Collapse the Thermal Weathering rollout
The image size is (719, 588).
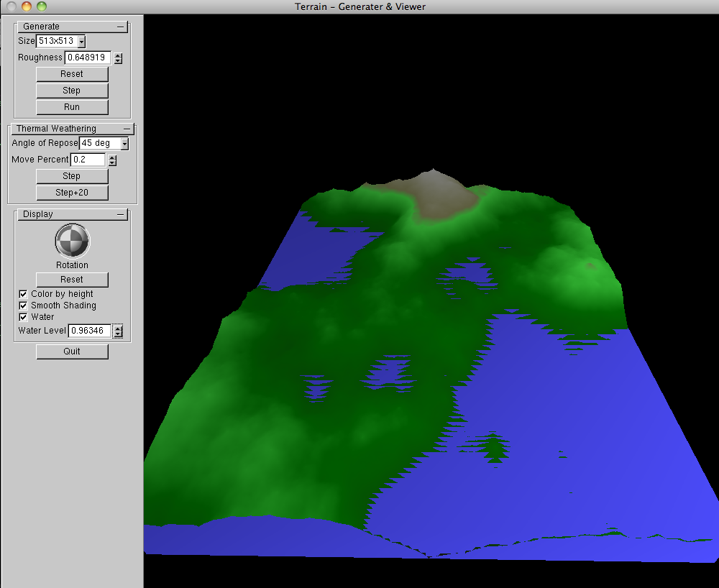click(127, 129)
